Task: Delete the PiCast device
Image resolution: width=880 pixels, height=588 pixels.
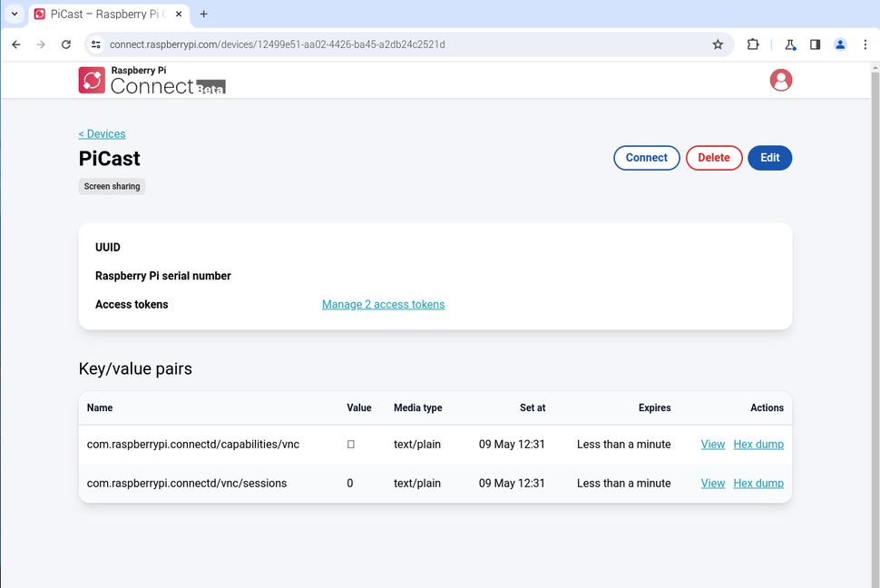Action: pyautogui.click(x=713, y=157)
